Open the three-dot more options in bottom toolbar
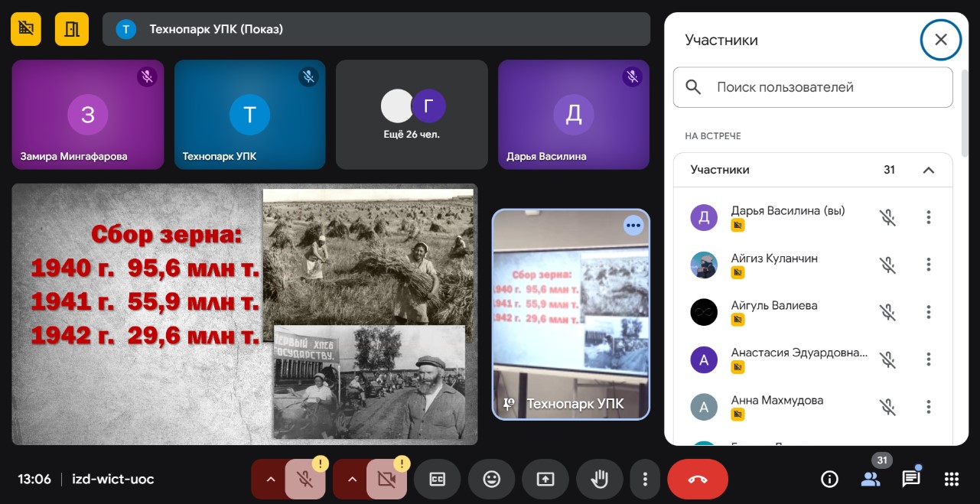The width and height of the screenshot is (980, 504). [646, 480]
